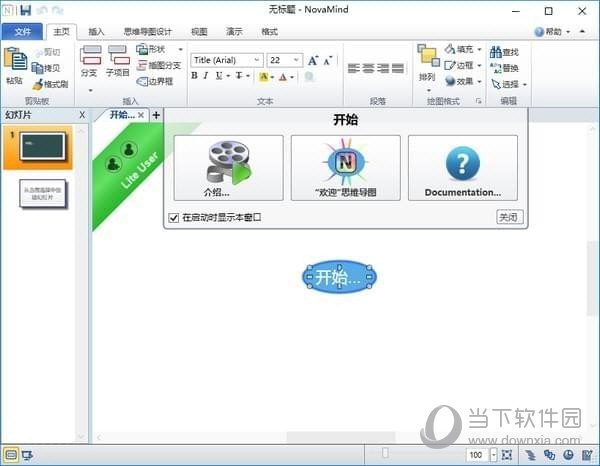
Task: Open the font name dropdown
Action: pyautogui.click(x=256, y=60)
